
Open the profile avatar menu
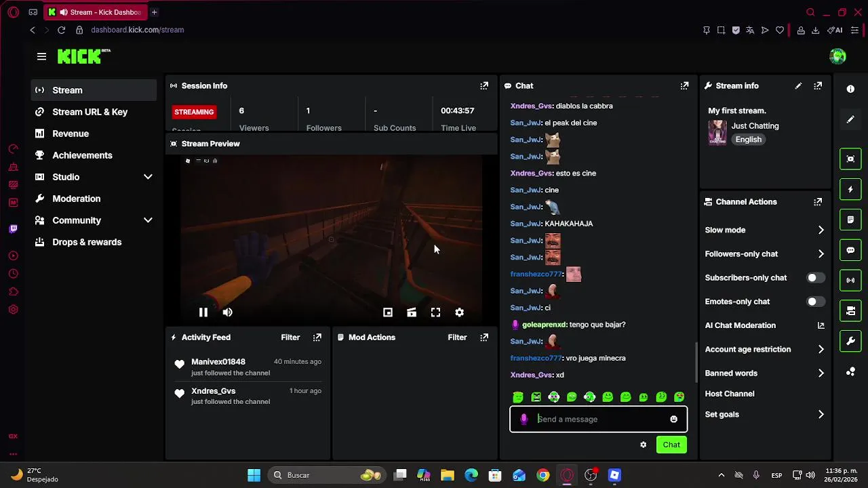point(837,57)
